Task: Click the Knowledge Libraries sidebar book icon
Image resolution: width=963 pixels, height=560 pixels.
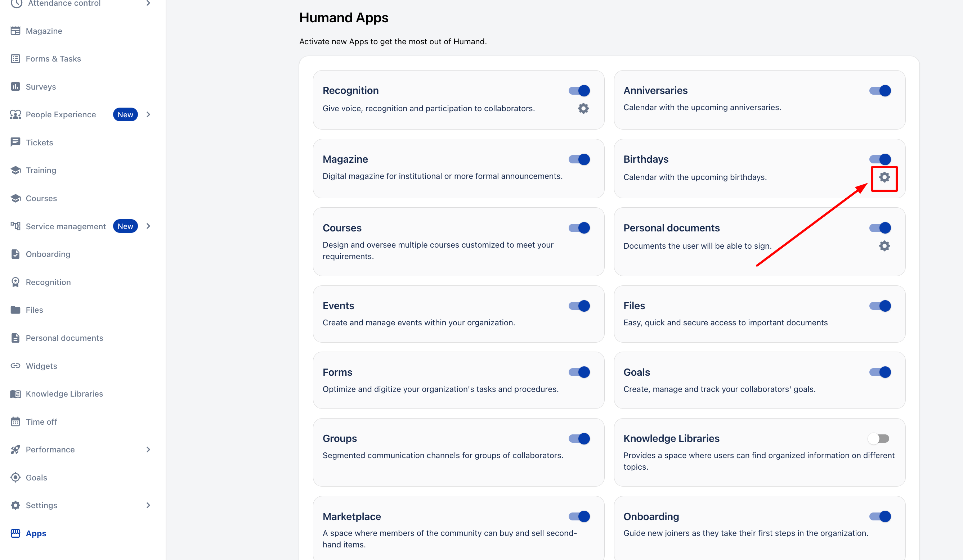Action: (x=15, y=393)
